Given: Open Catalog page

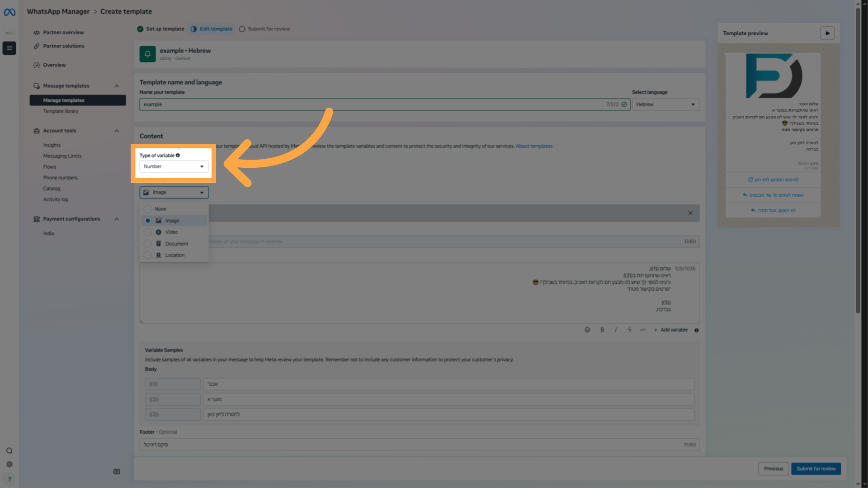Looking at the screenshot, I should (52, 189).
